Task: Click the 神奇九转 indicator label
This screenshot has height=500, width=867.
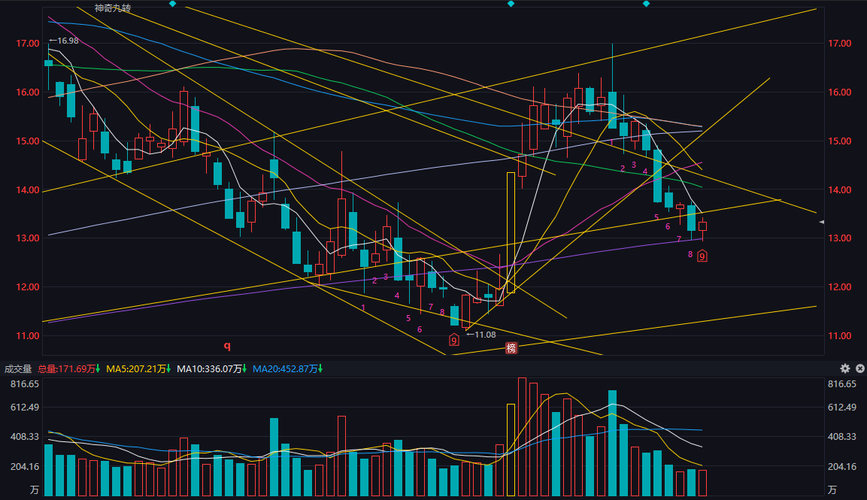Action: [113, 8]
